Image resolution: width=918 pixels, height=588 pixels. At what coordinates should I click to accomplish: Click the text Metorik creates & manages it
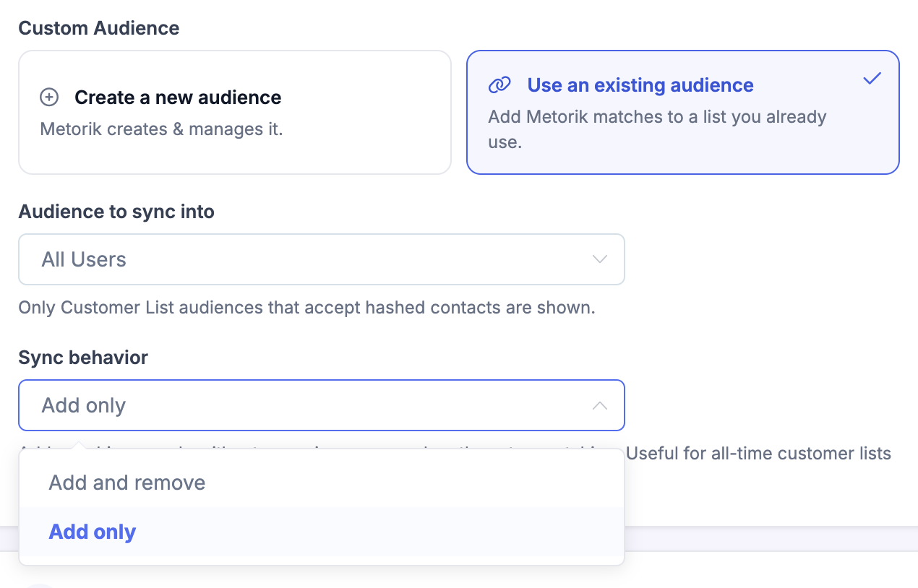(162, 129)
